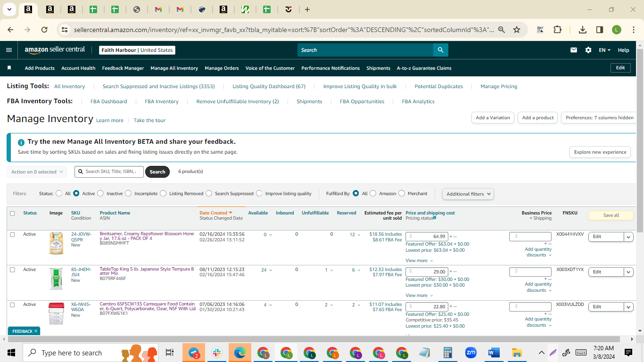
Task: Check the box for TableTop King Tempura row
Action: [12, 270]
